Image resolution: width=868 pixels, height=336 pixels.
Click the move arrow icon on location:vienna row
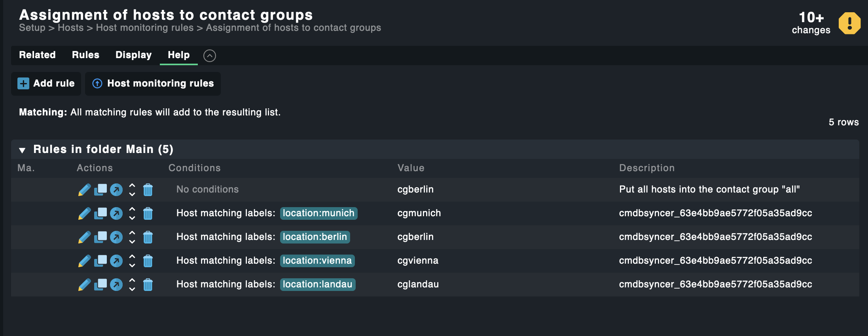116,261
